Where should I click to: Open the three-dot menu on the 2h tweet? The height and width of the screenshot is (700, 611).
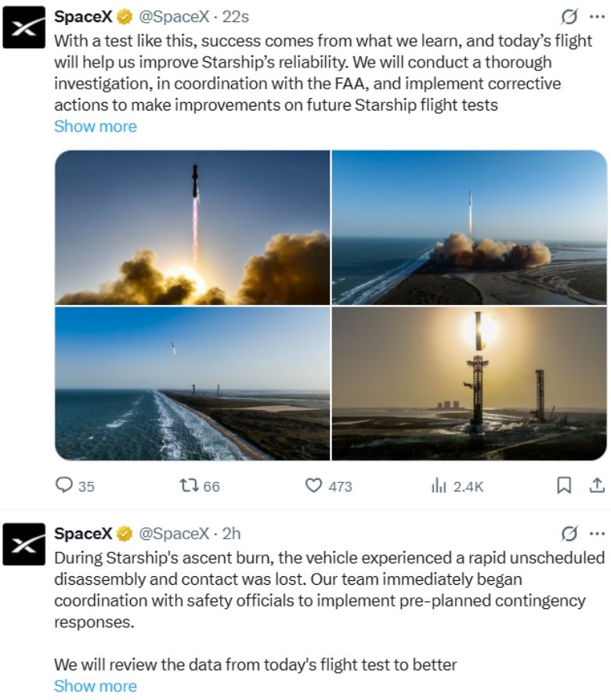click(597, 534)
